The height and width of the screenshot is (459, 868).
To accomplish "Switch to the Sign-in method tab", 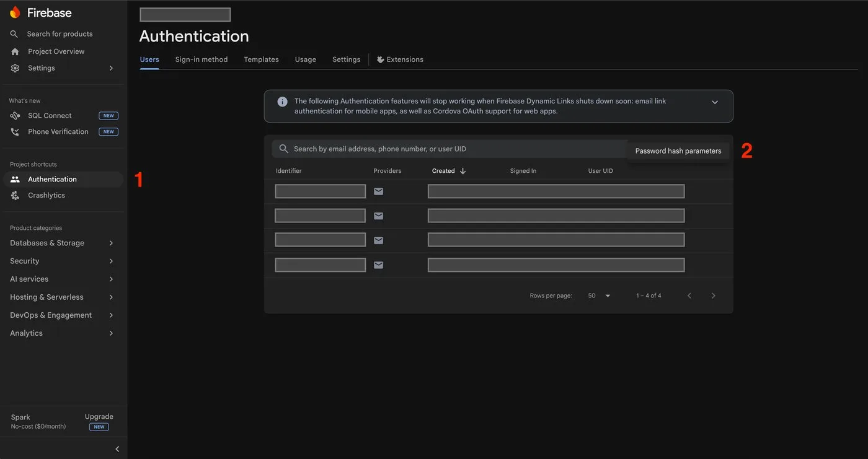I will (x=201, y=59).
